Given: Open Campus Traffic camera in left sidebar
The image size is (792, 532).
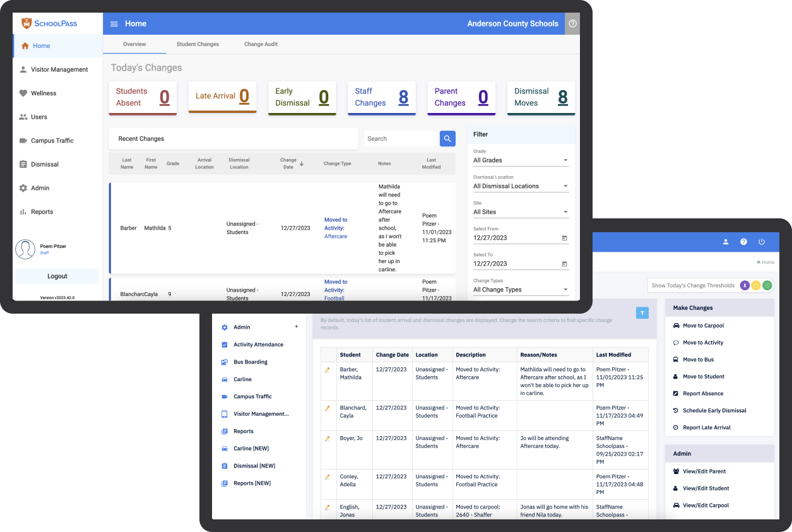Looking at the screenshot, I should (x=52, y=141).
